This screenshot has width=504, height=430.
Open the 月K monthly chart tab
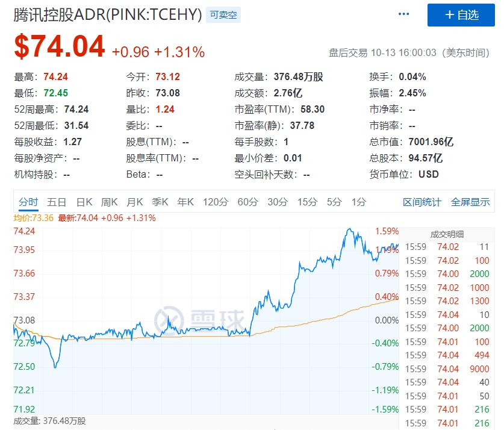(135, 202)
